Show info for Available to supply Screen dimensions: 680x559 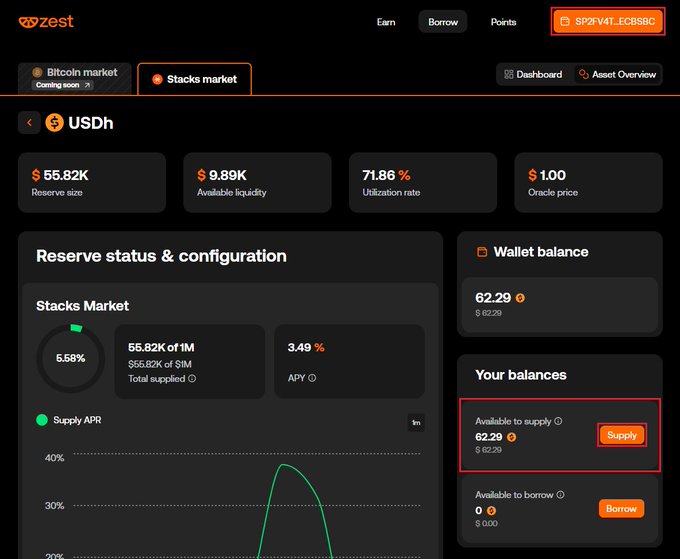point(558,421)
